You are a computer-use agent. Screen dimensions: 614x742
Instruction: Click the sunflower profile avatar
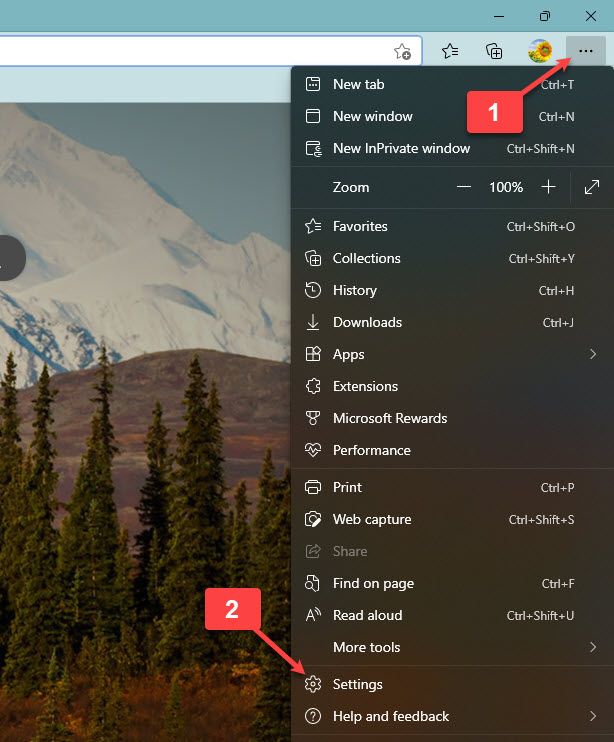click(541, 51)
